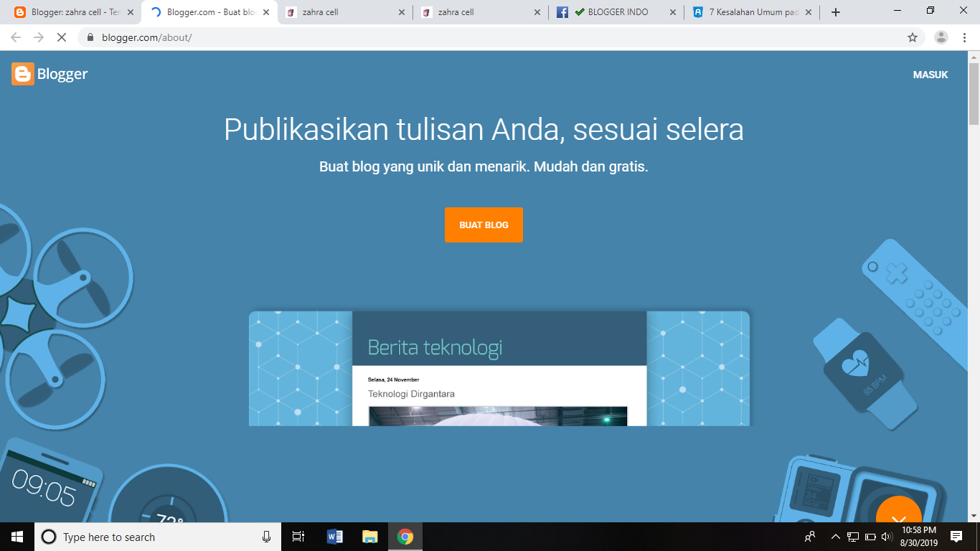Show hidden system tray icons

pos(835,537)
